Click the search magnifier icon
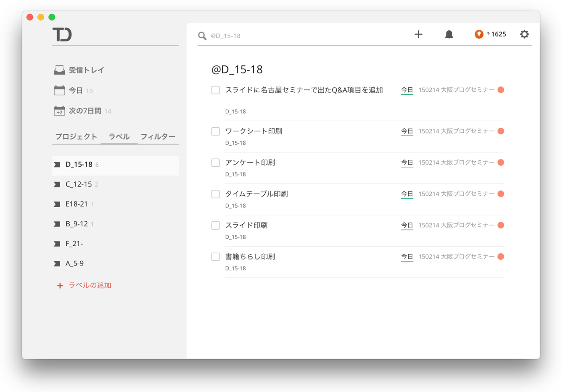 click(202, 36)
